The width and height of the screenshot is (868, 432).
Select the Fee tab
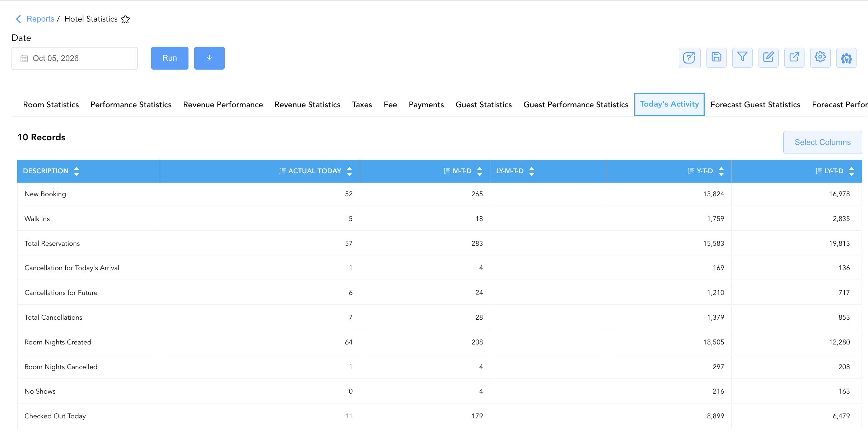(x=390, y=105)
